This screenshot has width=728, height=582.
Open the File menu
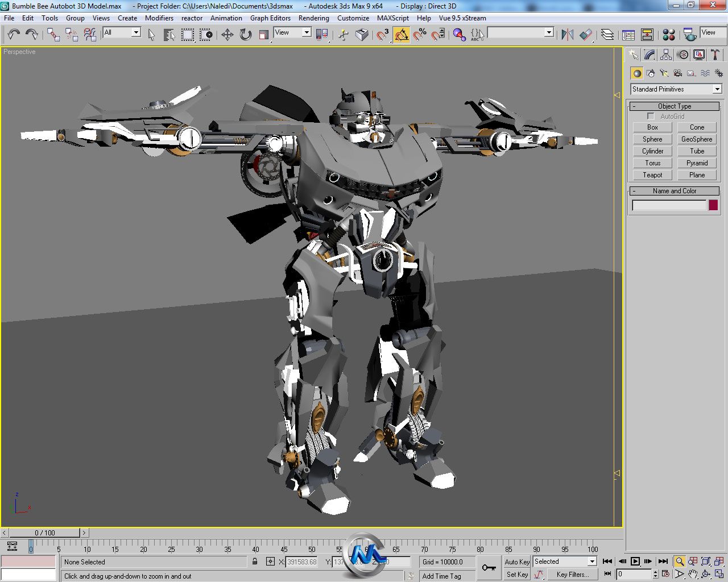click(9, 18)
